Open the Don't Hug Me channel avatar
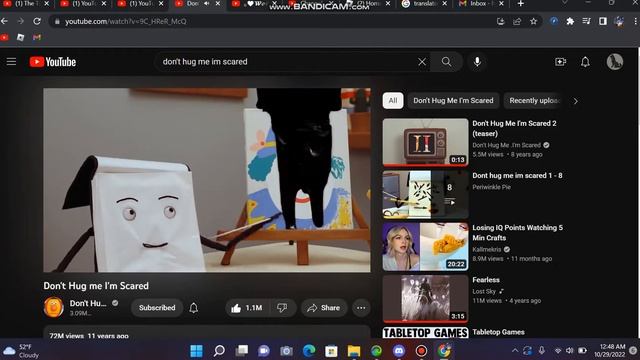Viewport: 640px width, 360px height. point(54,307)
